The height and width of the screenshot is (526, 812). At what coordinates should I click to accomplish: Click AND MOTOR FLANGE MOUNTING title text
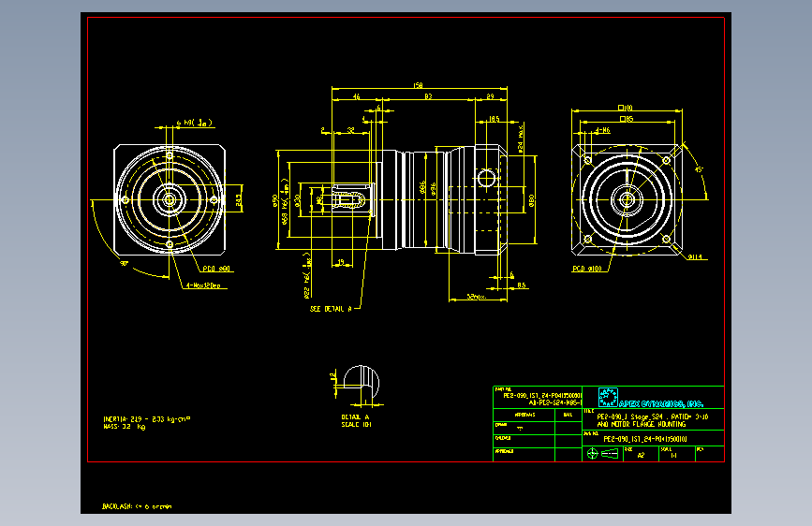642,424
